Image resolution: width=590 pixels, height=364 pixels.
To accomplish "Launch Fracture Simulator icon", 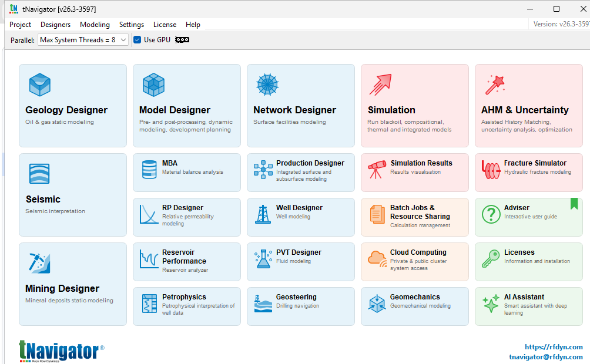I will [491, 170].
